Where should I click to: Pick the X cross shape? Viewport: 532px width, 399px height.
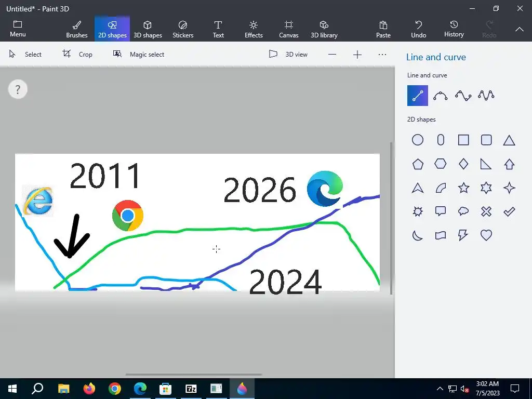click(486, 211)
